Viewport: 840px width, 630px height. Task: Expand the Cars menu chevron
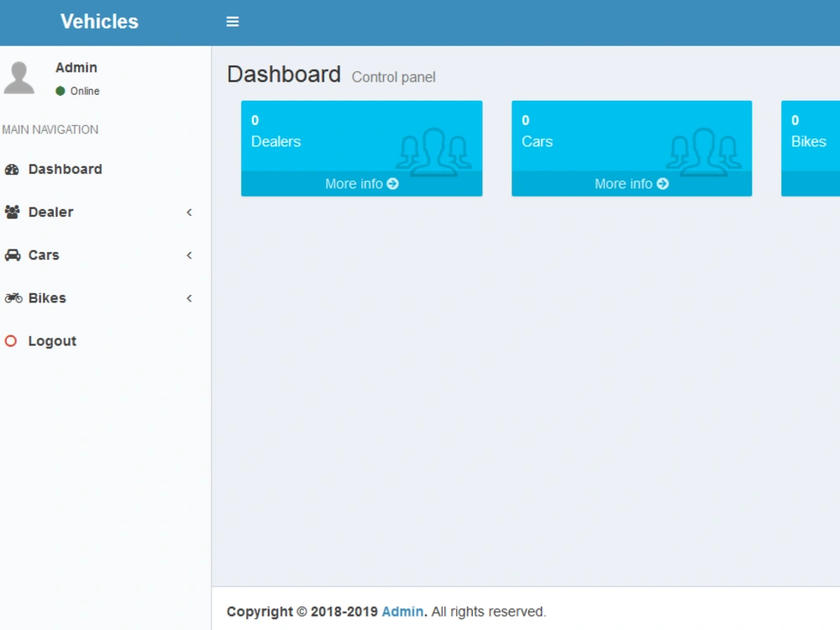(x=189, y=255)
